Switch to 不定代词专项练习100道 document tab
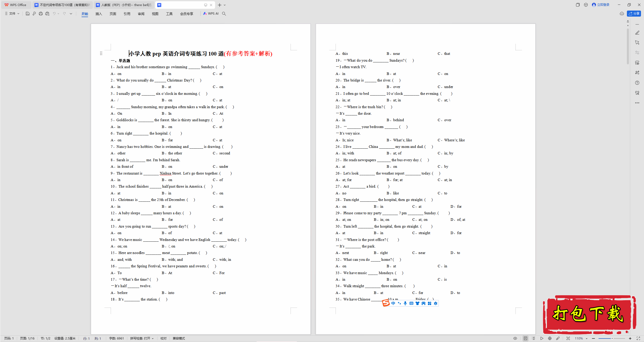644x342 pixels. tap(62, 5)
